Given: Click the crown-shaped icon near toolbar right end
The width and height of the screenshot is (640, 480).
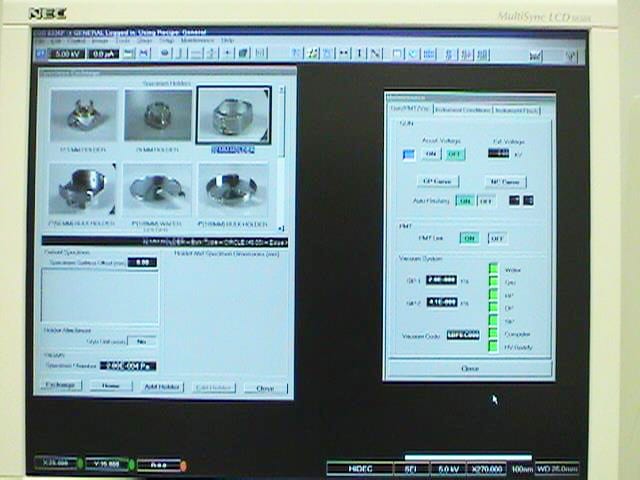Looking at the screenshot, I should pyautogui.click(x=535, y=56).
